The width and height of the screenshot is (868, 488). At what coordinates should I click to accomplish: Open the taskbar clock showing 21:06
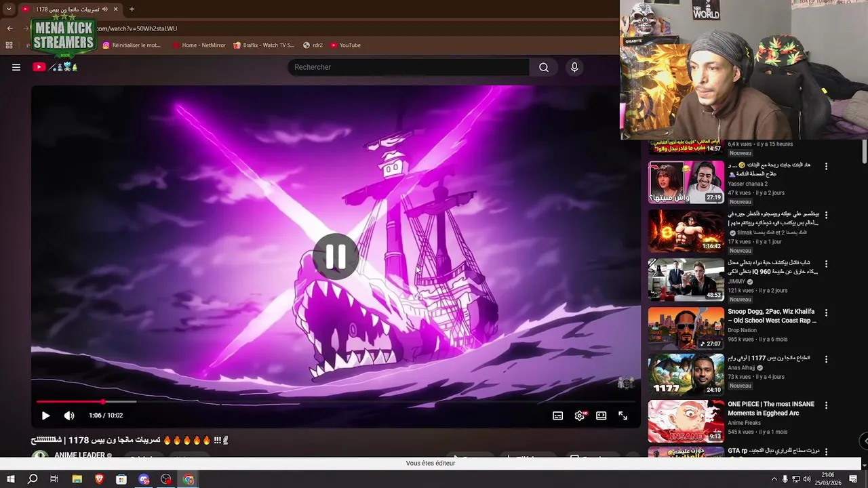(828, 479)
